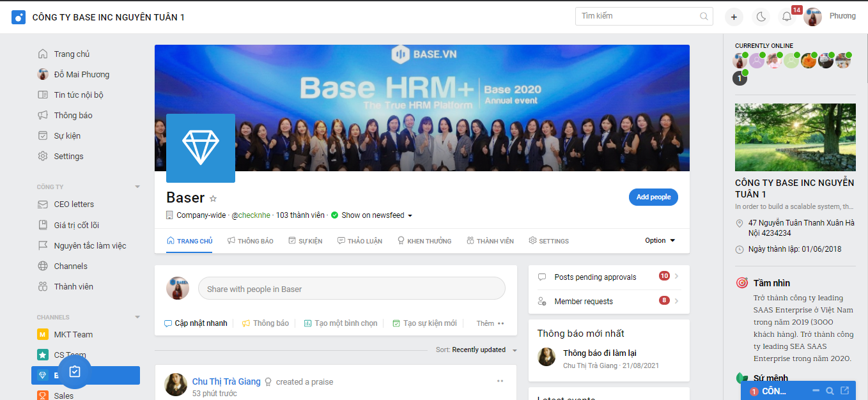Select Thông báo post type in composer

click(x=265, y=323)
